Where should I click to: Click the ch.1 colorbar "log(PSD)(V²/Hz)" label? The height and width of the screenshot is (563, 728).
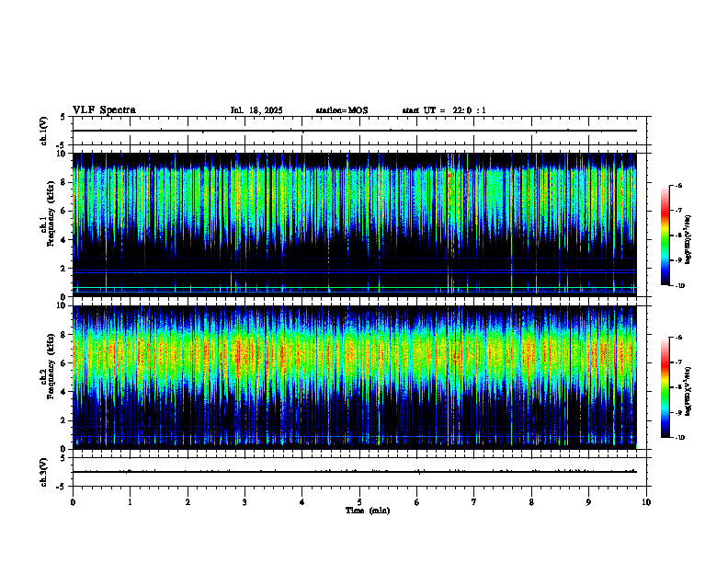pyautogui.click(x=688, y=240)
